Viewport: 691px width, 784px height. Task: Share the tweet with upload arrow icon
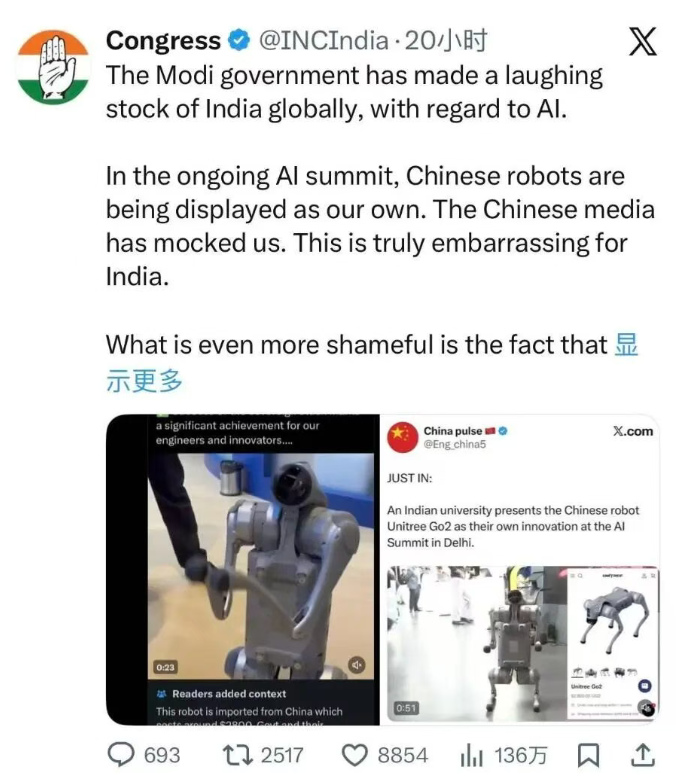click(x=642, y=755)
